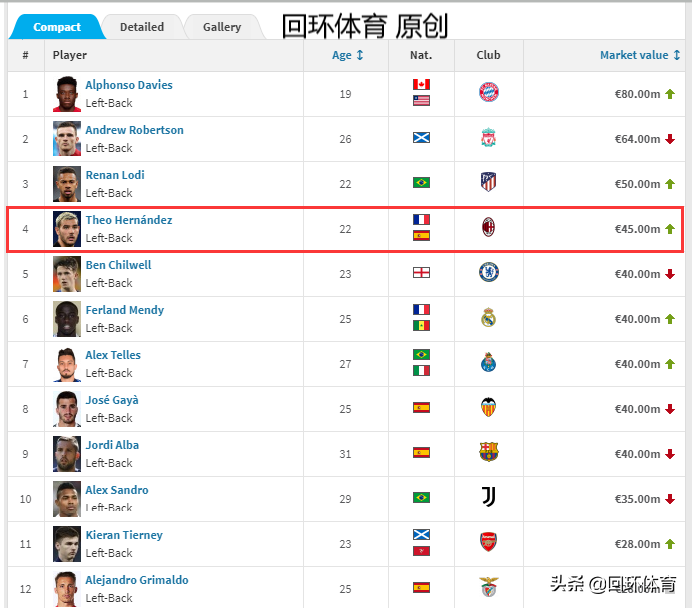Open the Chelsea club badge
The height and width of the screenshot is (608, 692).
coord(489,272)
